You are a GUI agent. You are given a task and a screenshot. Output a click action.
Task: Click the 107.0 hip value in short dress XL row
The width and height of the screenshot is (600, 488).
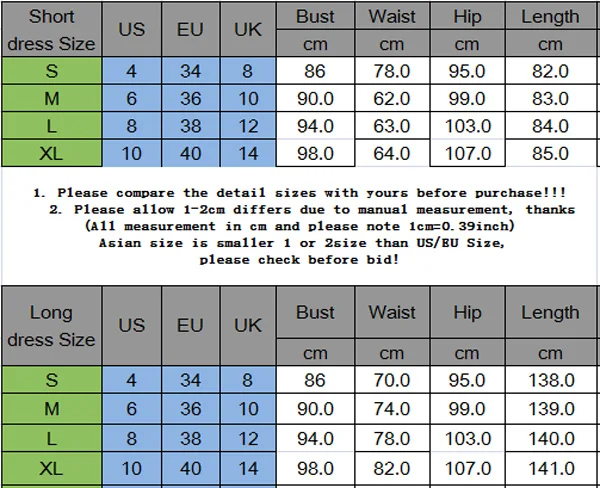pos(467,153)
